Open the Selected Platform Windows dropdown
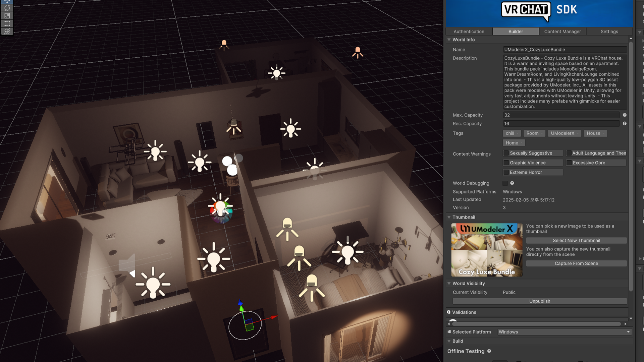The image size is (644, 362). coord(564,332)
